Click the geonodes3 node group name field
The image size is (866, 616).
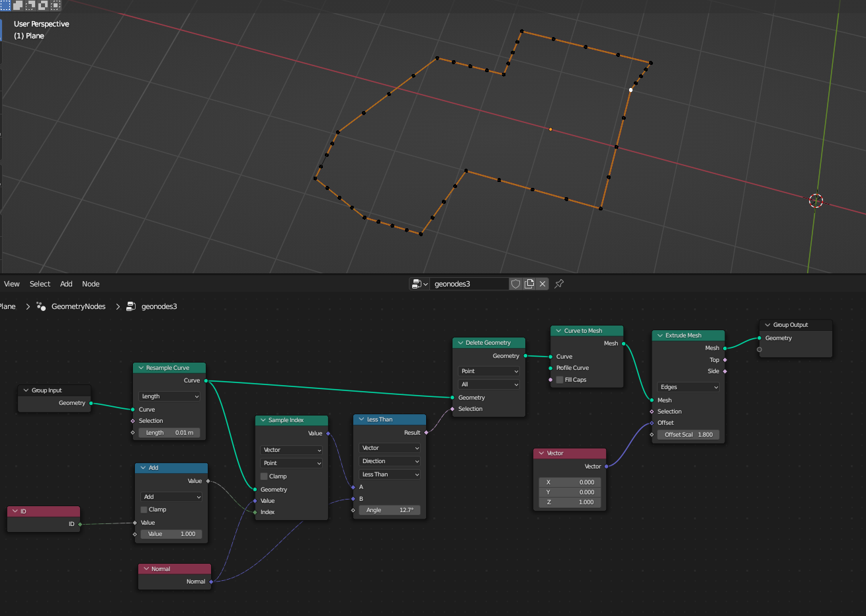469,284
